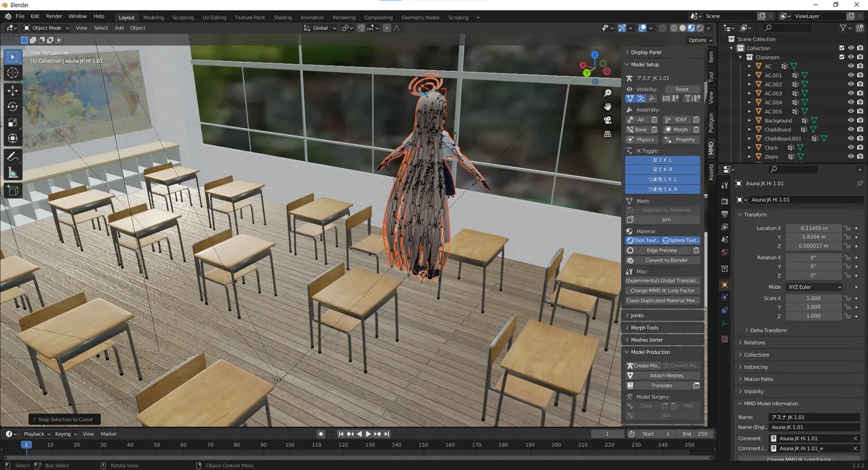The image size is (868, 470).
Task: Activate the Annotate tool
Action: (x=12, y=157)
